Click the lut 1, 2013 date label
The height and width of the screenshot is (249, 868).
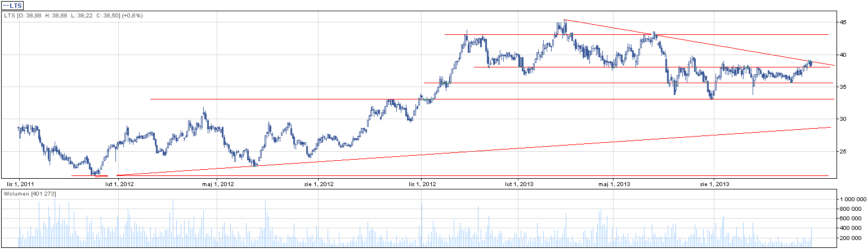click(520, 184)
